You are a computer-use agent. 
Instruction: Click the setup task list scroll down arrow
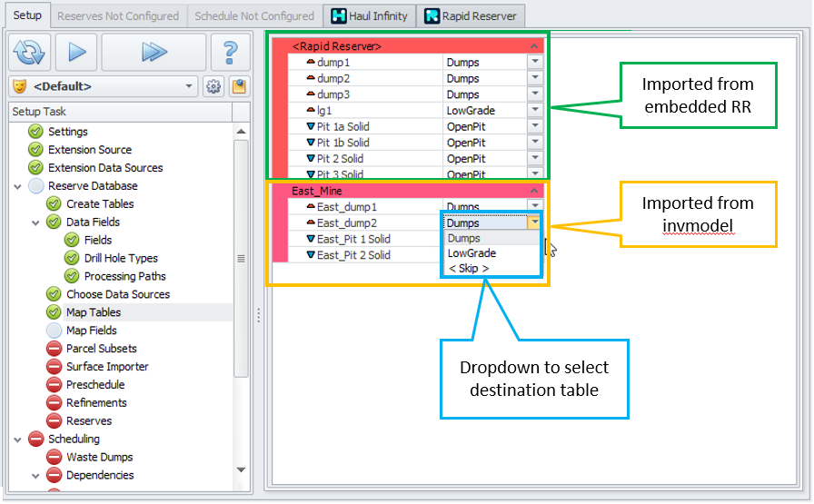[241, 469]
